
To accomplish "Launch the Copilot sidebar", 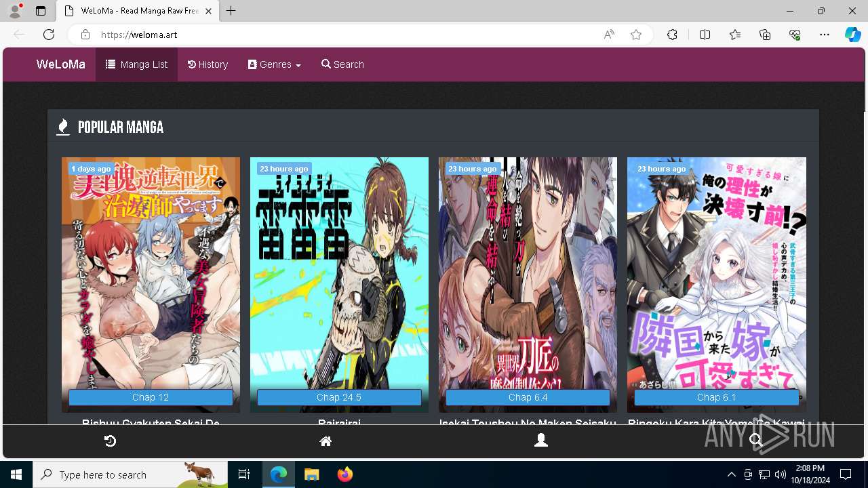I will (852, 35).
